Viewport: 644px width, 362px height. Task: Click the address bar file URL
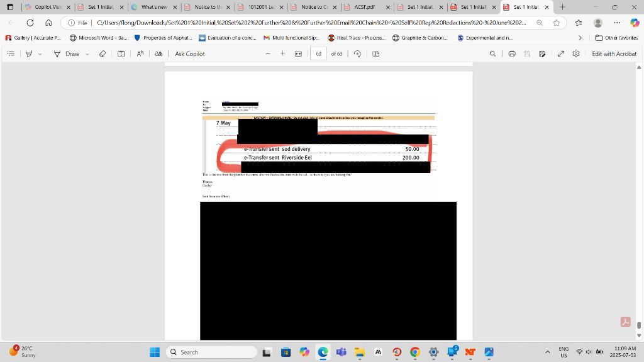click(x=311, y=23)
